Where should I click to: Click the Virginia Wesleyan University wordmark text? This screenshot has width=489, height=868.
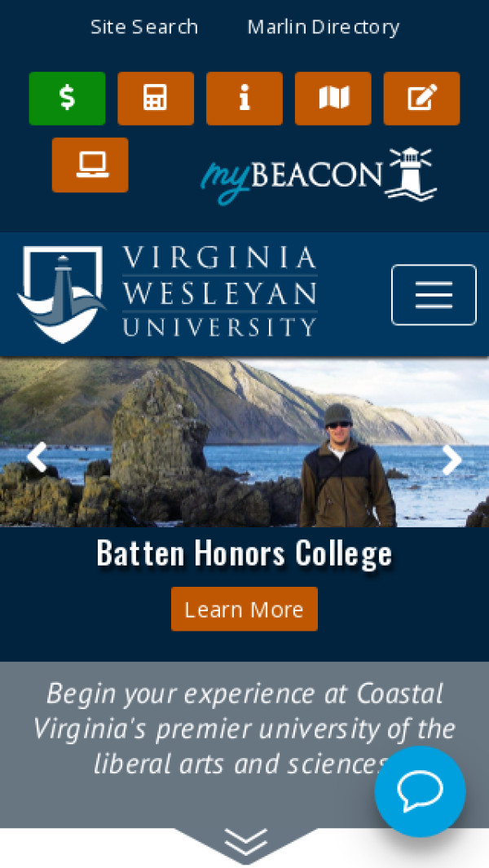pos(220,292)
